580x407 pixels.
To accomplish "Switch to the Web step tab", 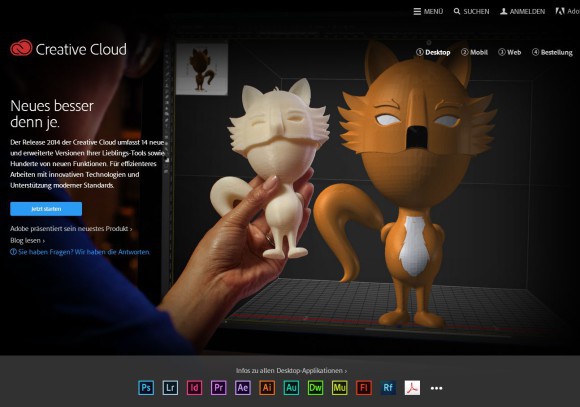I will [510, 52].
